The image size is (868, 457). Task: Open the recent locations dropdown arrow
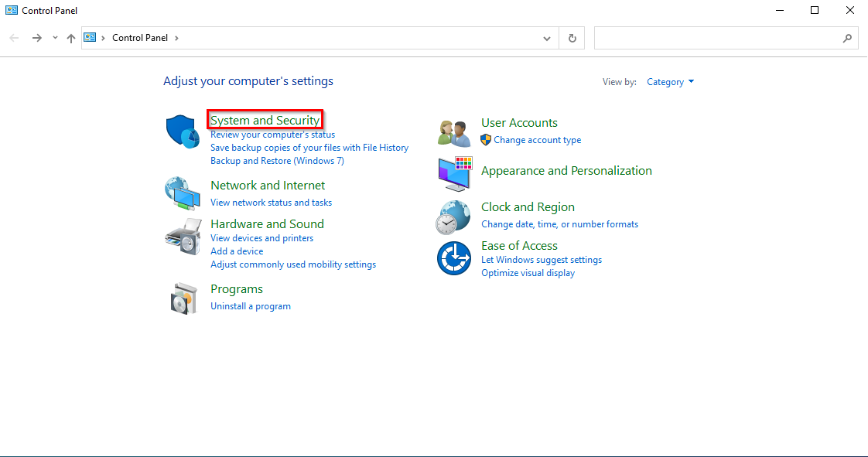(55, 38)
